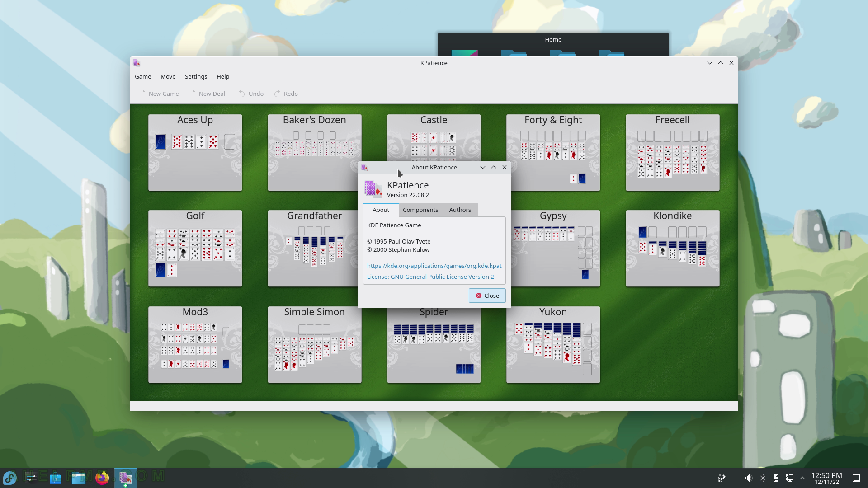Viewport: 868px width, 488px height.
Task: Click the KPatience main window title icon
Action: pos(137,63)
